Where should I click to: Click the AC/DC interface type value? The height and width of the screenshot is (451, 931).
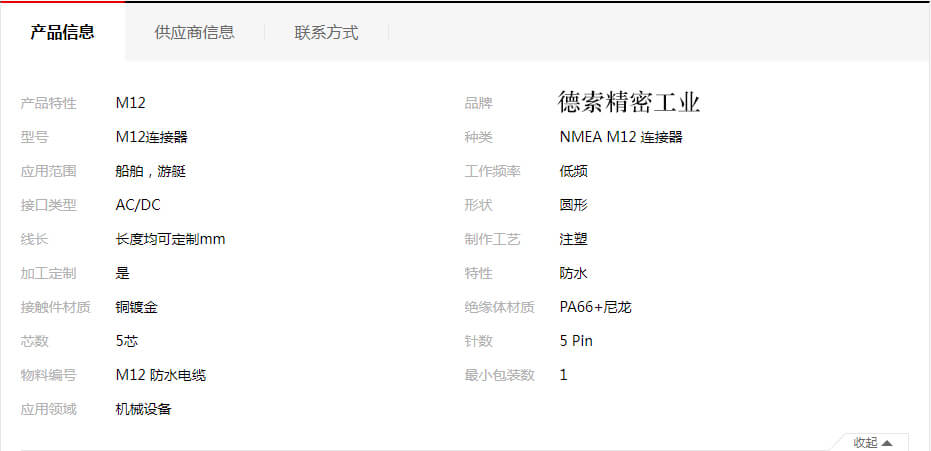coord(138,205)
